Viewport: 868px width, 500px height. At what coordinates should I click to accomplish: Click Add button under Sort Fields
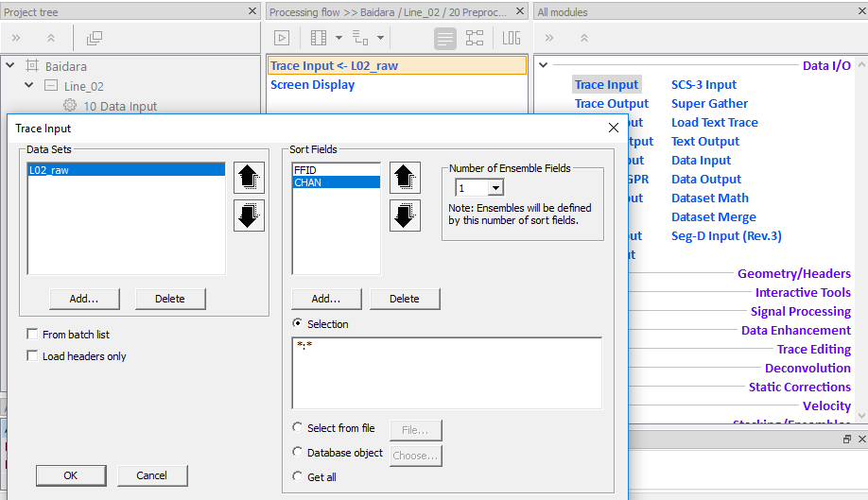tap(326, 299)
